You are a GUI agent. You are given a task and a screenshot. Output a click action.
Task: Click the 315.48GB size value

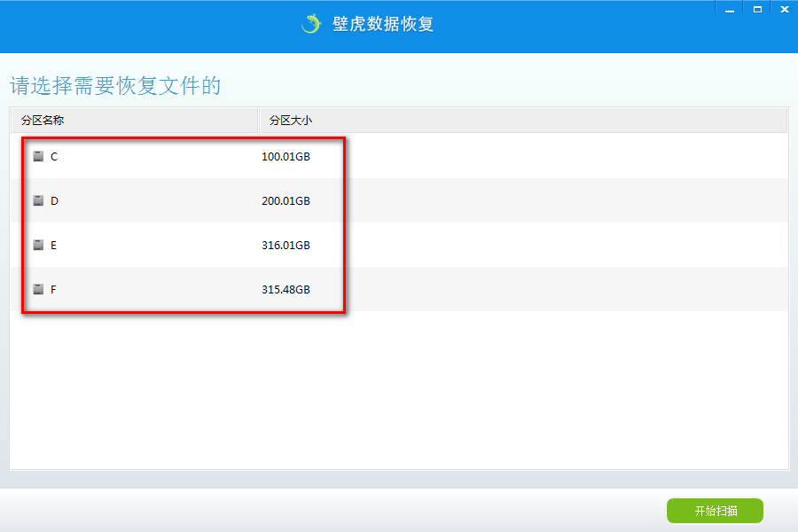[x=286, y=290]
